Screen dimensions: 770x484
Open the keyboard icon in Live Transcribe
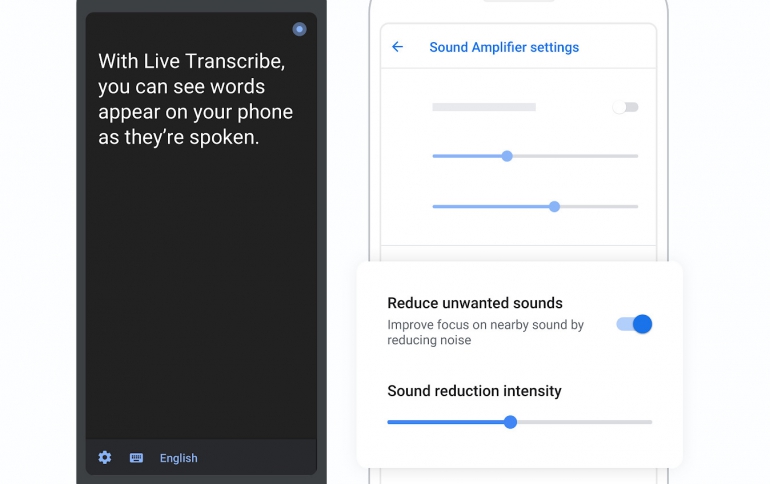tap(136, 457)
